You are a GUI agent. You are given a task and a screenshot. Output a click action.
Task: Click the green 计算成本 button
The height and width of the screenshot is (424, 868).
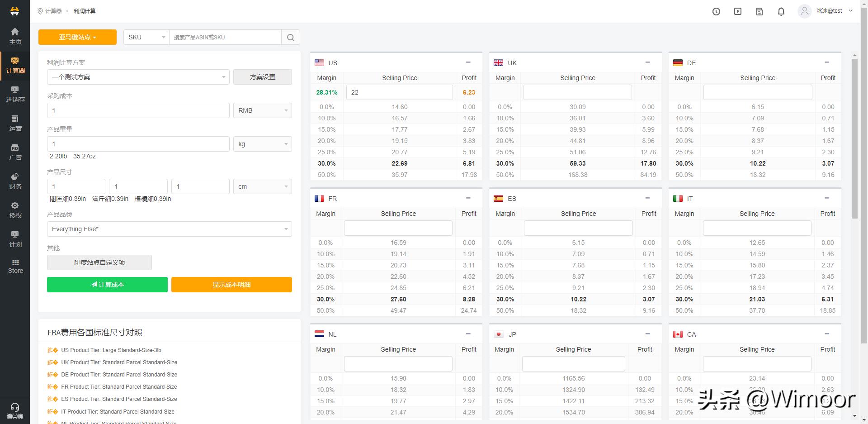107,285
